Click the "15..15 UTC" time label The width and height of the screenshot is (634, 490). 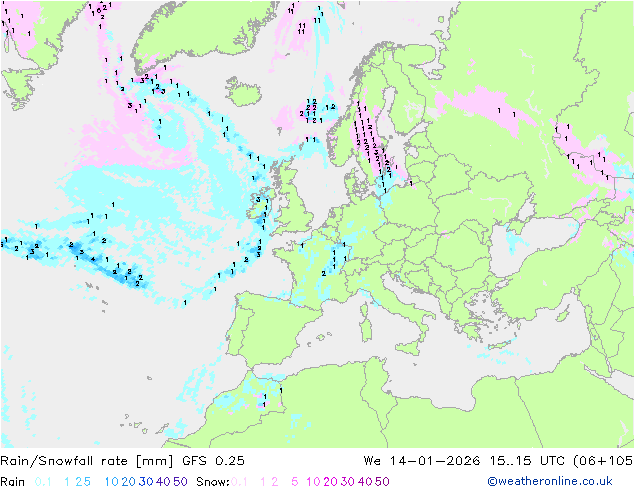[527, 461]
